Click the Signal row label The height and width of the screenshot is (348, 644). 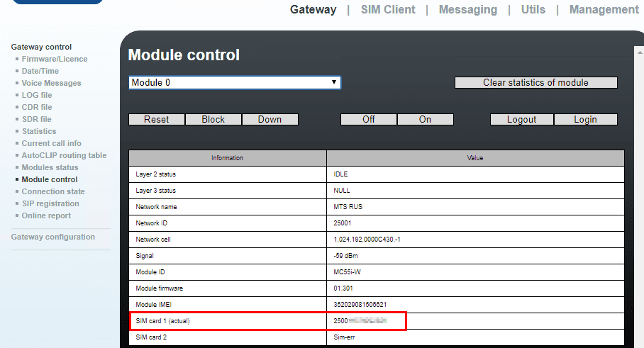(145, 256)
